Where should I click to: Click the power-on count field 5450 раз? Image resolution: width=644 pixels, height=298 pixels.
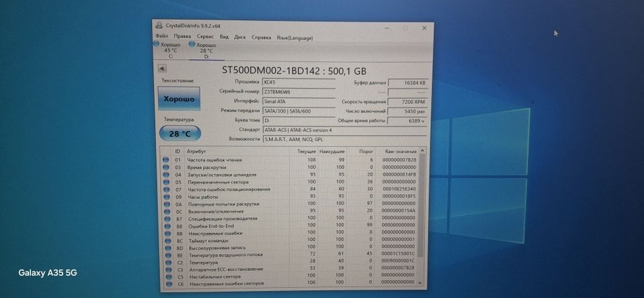[408, 111]
